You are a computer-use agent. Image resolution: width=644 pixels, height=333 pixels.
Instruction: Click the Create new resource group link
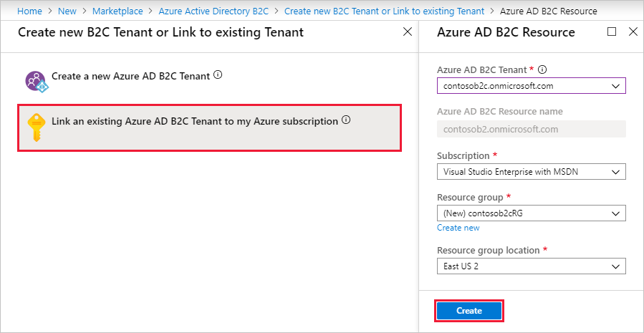[x=458, y=228]
